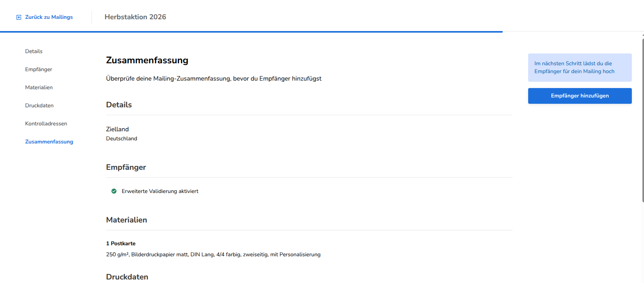Open the Empfänger step in sidebar
Image resolution: width=644 pixels, height=283 pixels.
38,69
